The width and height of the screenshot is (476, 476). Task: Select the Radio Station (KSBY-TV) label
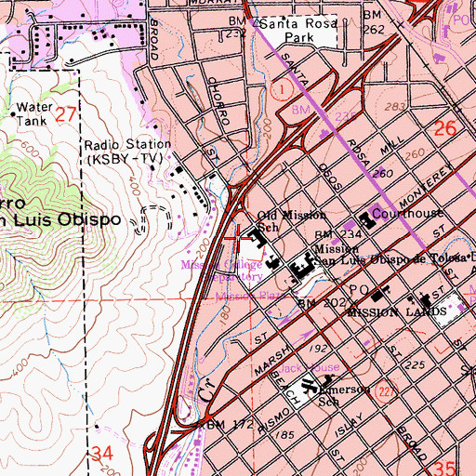pyautogui.click(x=127, y=152)
